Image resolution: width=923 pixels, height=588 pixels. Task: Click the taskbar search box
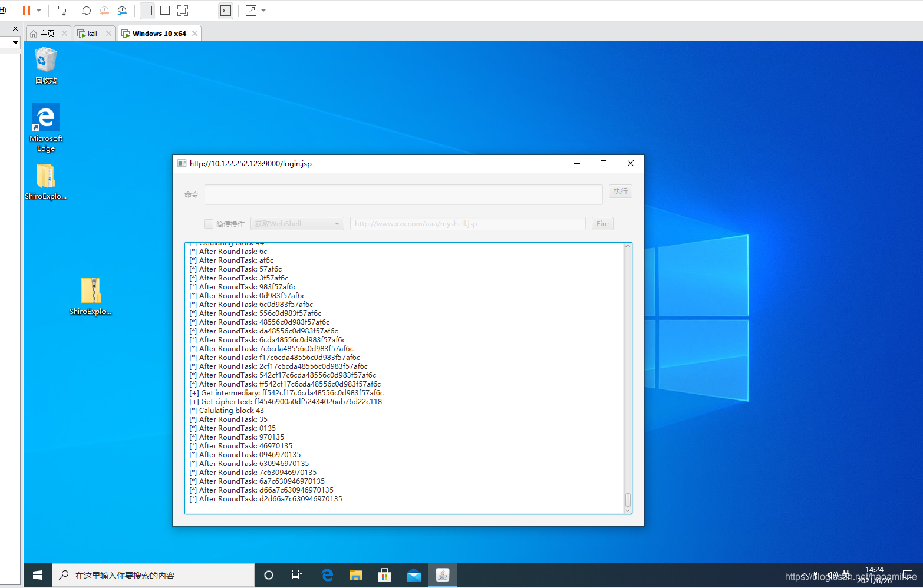(x=154, y=575)
